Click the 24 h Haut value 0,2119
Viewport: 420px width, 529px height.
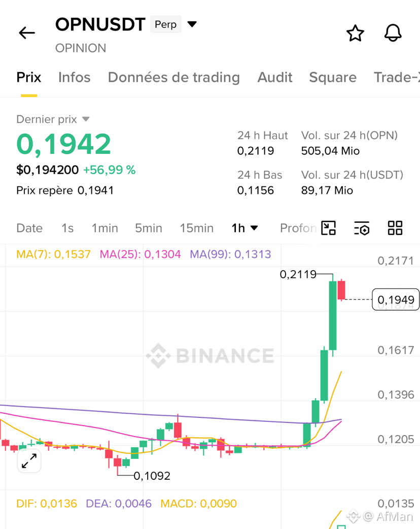click(x=256, y=151)
